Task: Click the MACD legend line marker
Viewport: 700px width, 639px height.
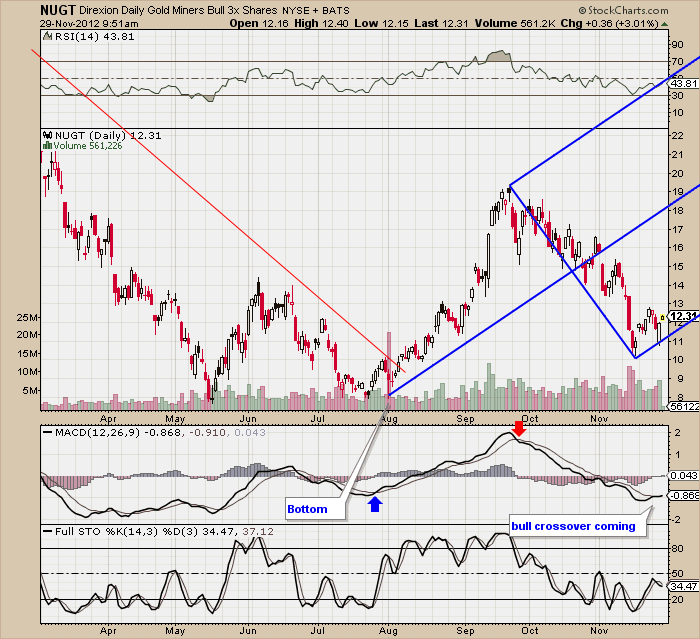Action: pyautogui.click(x=47, y=432)
